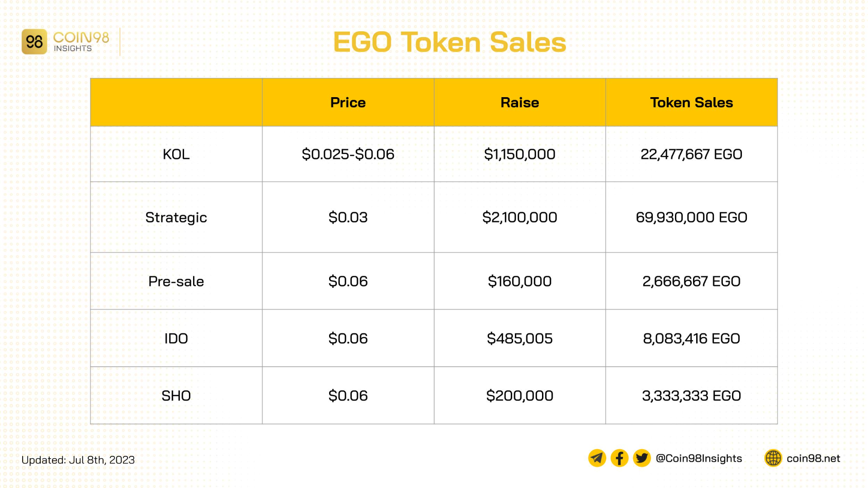This screenshot has width=868, height=488.
Task: Click the KOL row label
Action: 176,154
